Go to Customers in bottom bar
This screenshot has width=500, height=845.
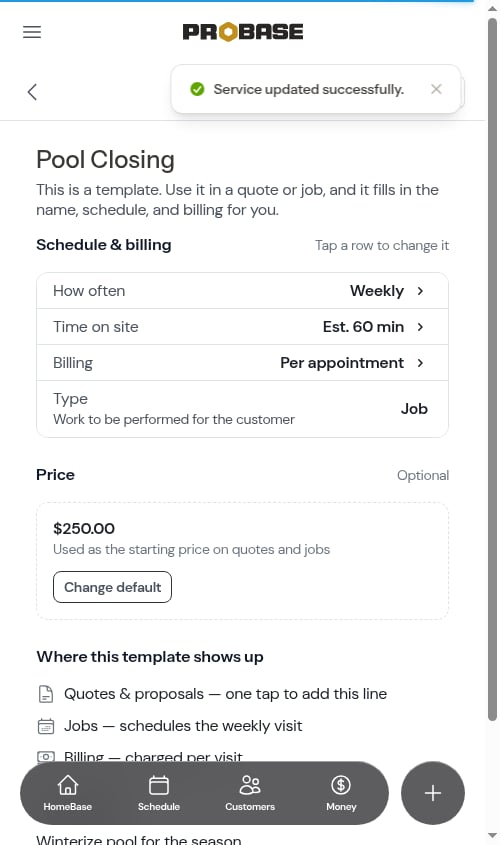(x=250, y=793)
